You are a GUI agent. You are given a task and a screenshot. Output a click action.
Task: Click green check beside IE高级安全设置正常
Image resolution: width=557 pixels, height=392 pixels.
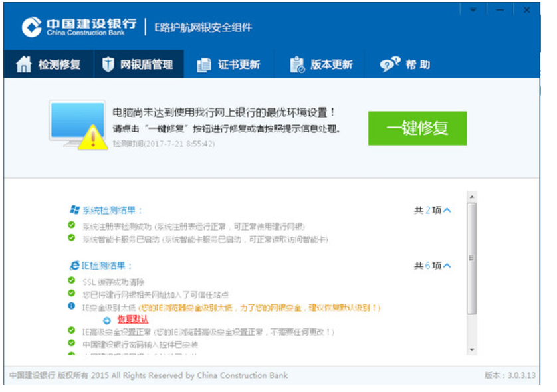click(71, 330)
